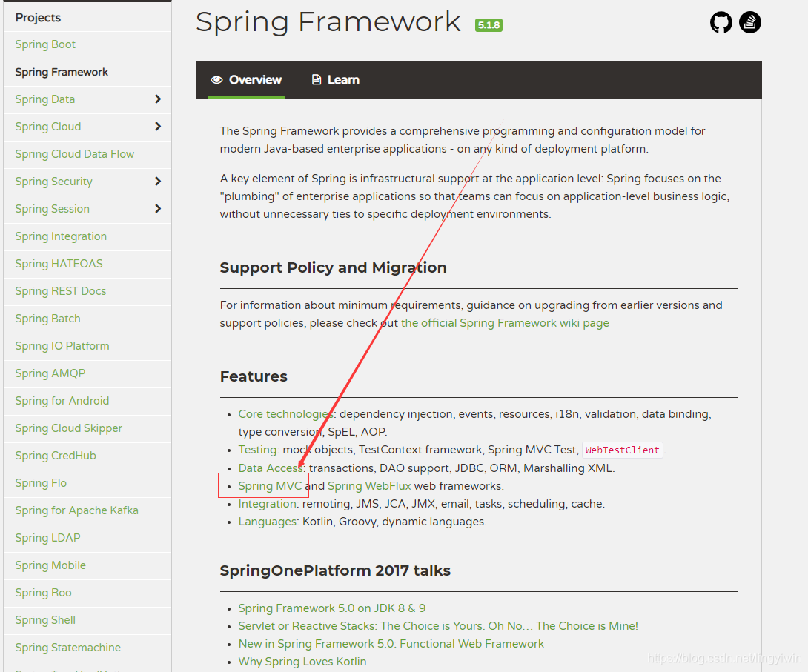Open the Data Access feature link
This screenshot has height=672, width=808.
(271, 468)
